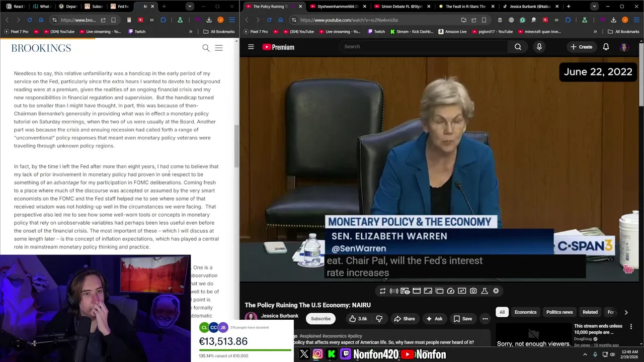Click the loop icon in enhancer toolbar
This screenshot has width=644, height=362.
coord(382,291)
